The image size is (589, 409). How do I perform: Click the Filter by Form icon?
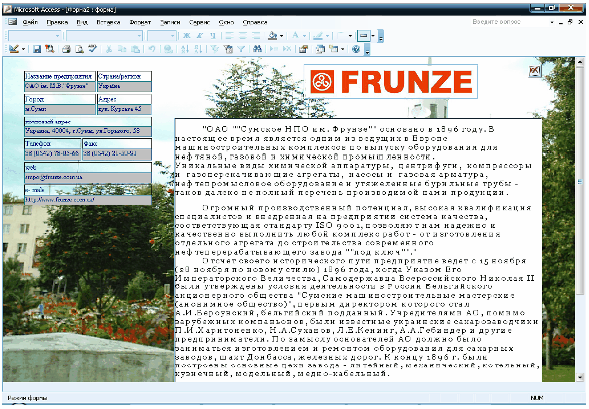click(x=228, y=49)
